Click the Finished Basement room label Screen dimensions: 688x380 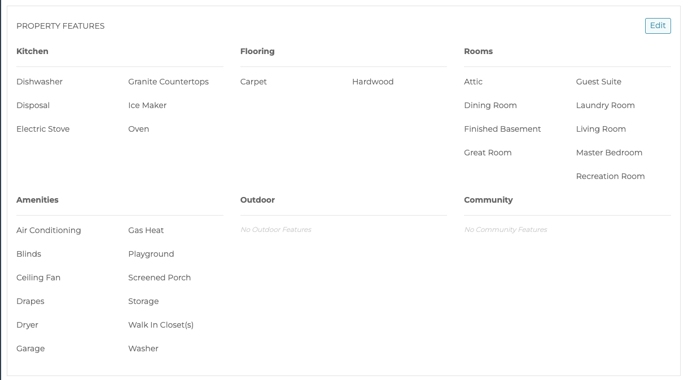coord(502,129)
